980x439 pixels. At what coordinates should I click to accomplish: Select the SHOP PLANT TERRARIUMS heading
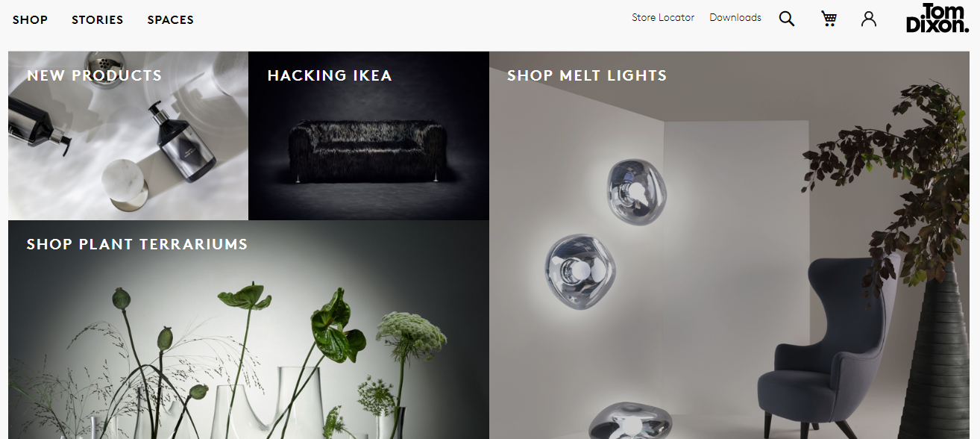[137, 244]
